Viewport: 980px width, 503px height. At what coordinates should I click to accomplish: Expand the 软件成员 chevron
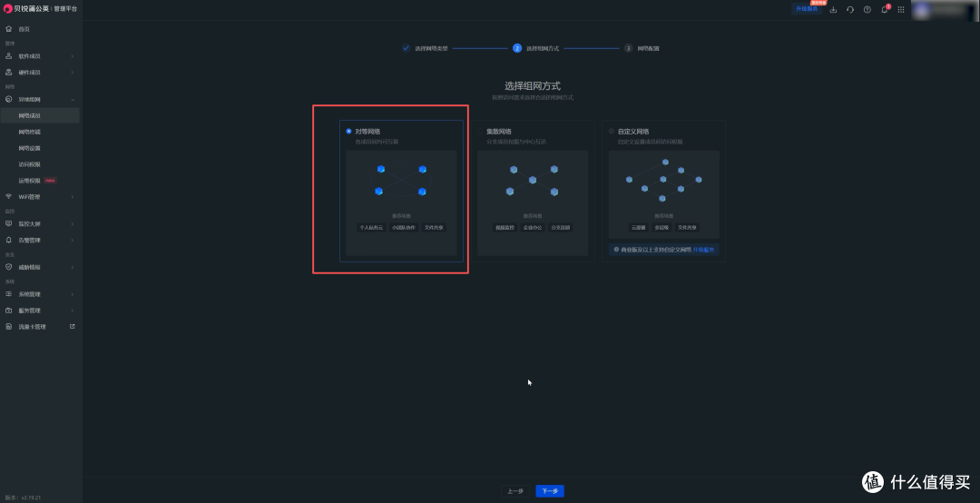click(73, 56)
